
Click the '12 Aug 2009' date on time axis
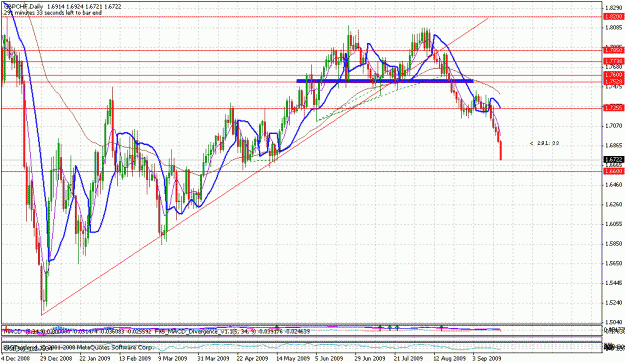point(449,359)
